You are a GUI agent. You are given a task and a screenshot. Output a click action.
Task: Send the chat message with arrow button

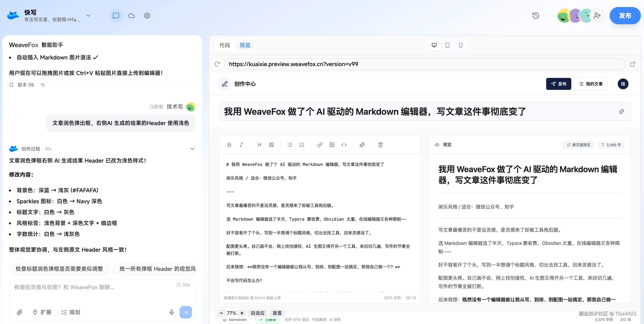click(x=186, y=312)
